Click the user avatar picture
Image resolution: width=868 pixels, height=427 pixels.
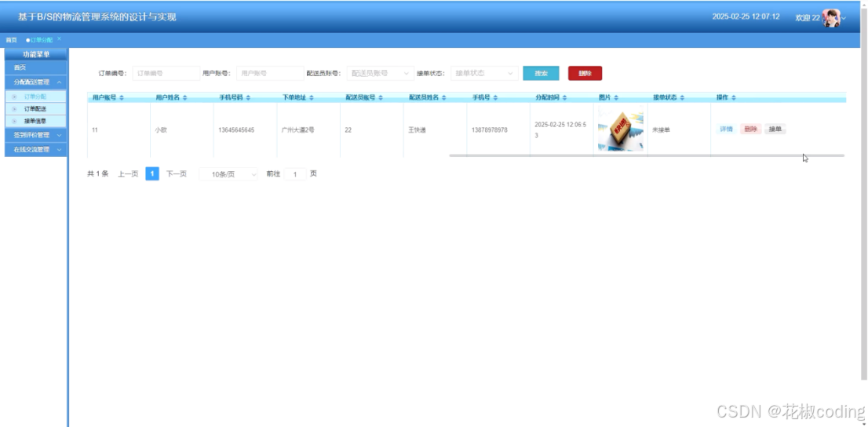pyautogui.click(x=831, y=18)
